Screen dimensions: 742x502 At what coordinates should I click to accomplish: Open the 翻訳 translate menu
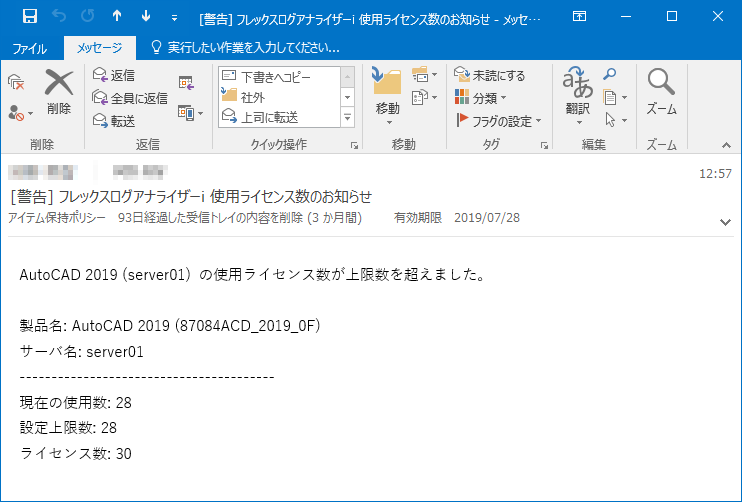578,96
